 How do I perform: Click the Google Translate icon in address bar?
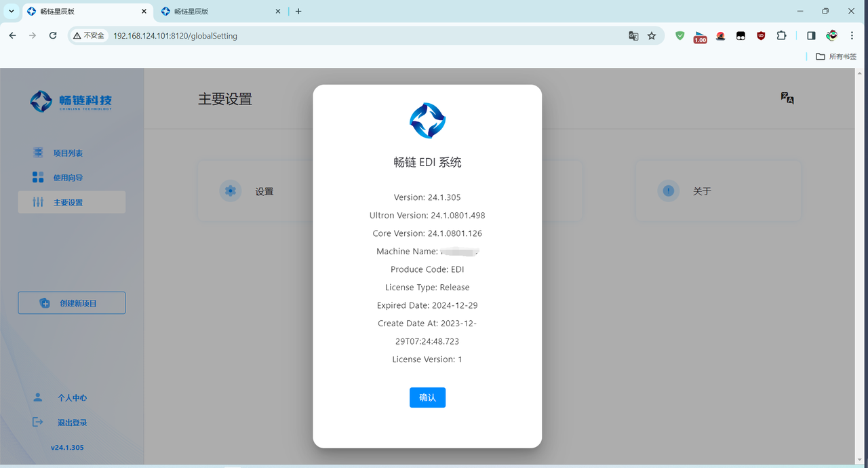click(633, 36)
